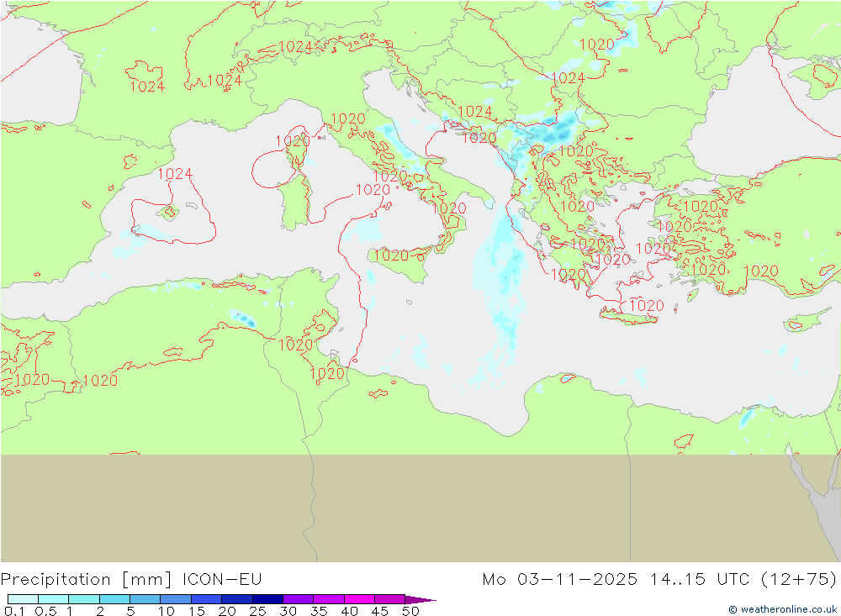Click the 1020 isobar label over Sicily
841x616 pixels.
pyautogui.click(x=391, y=255)
